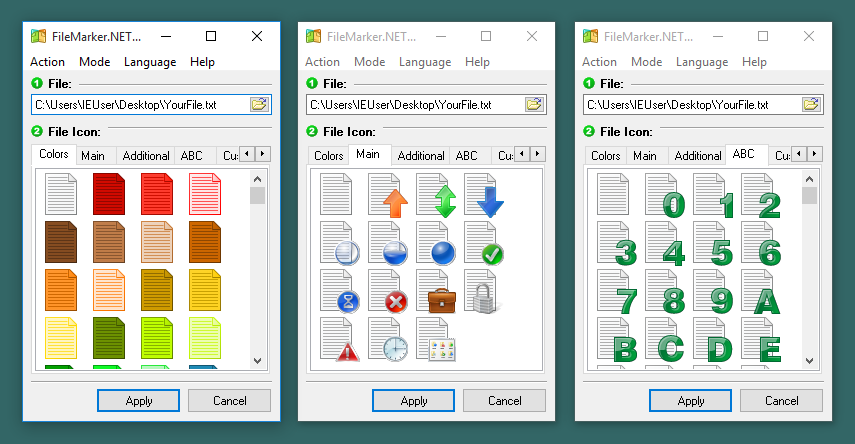Open file browse icon in right window
This screenshot has height=444, width=855.
pyautogui.click(x=811, y=104)
